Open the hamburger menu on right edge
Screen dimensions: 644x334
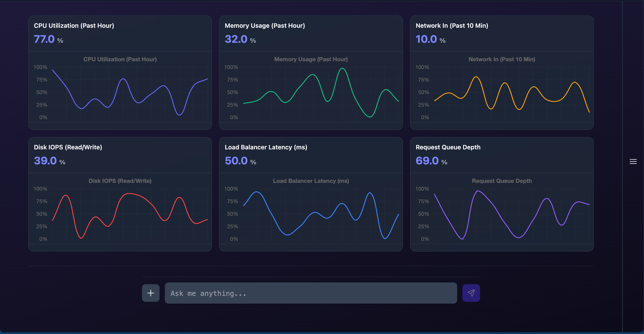[633, 162]
